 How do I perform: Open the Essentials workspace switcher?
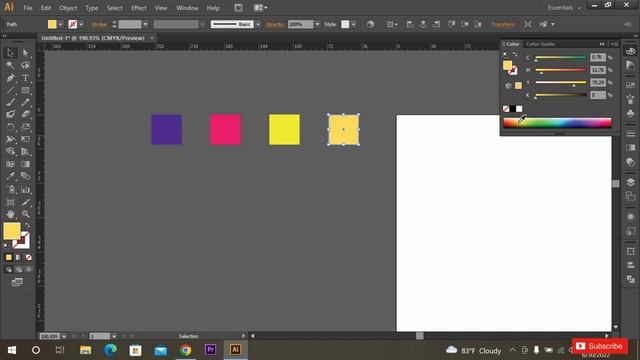(x=564, y=8)
